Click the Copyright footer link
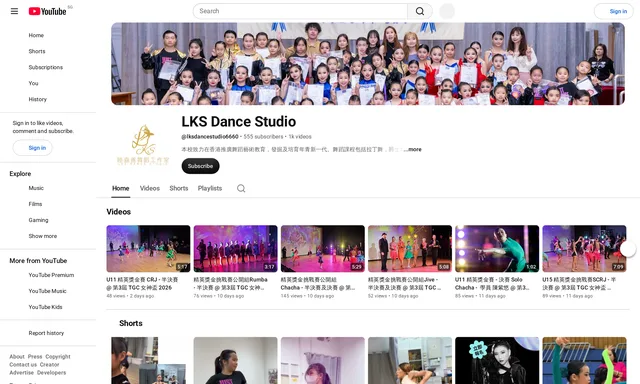This screenshot has width=640, height=384. click(x=58, y=357)
